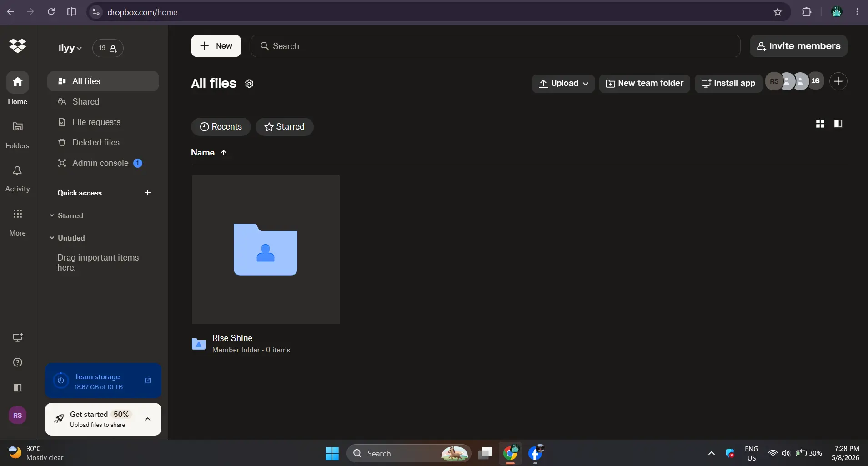
Task: Collapse the Get started checklist chevron
Action: tap(147, 419)
